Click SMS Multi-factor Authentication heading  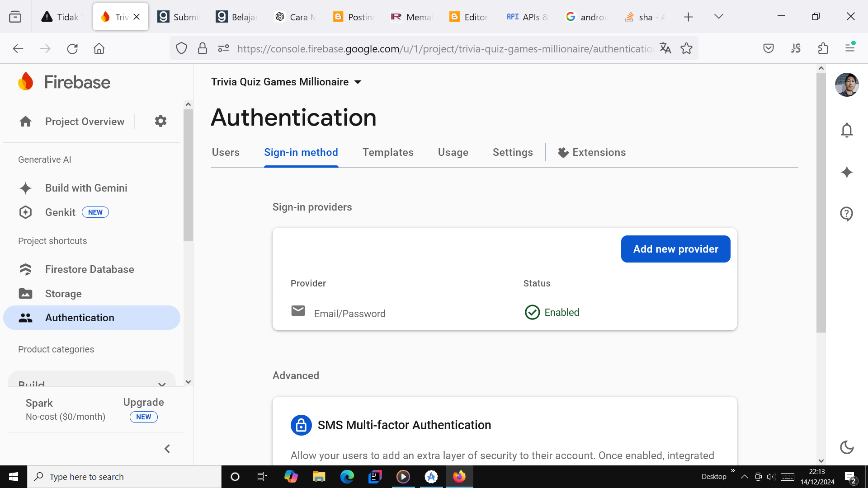404,425
